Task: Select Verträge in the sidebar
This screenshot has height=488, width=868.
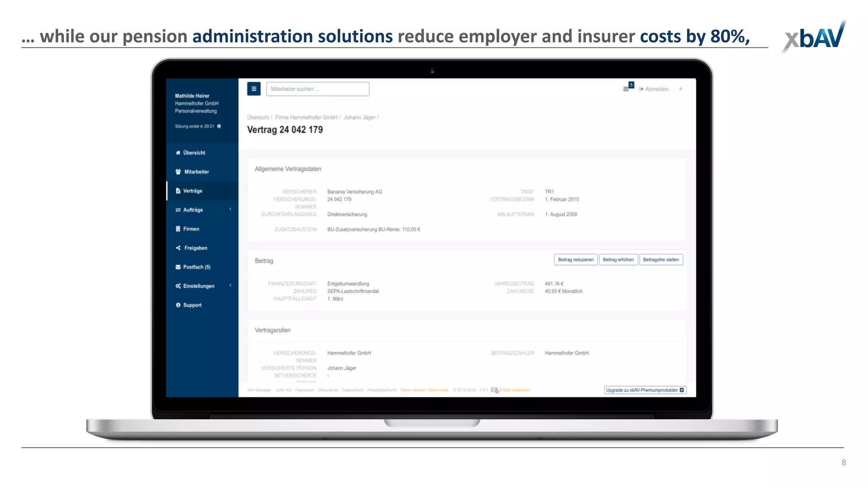Action: coord(192,191)
